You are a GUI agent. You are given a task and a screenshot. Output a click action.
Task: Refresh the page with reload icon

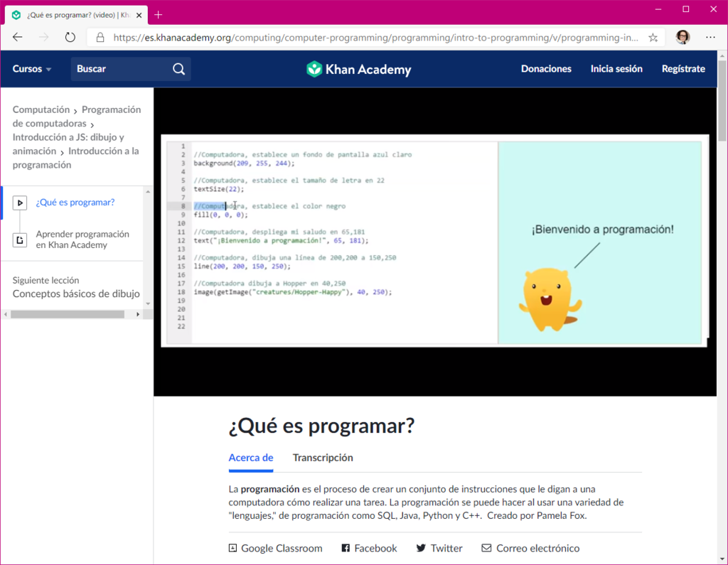[x=70, y=37]
